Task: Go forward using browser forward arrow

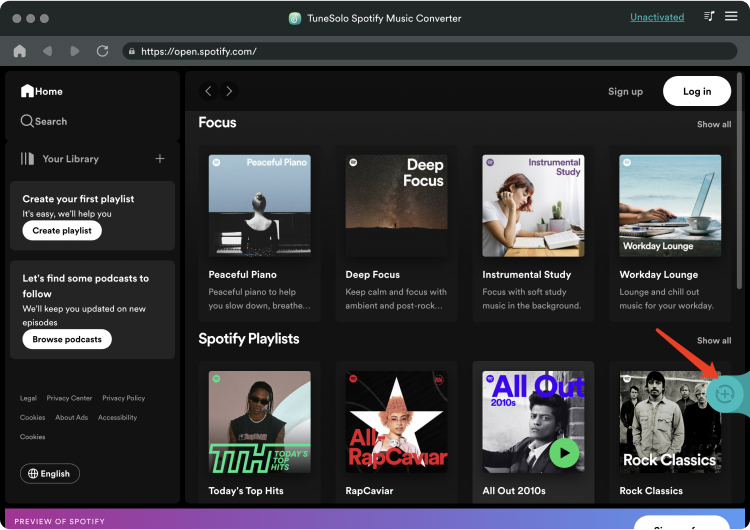Action: click(75, 51)
